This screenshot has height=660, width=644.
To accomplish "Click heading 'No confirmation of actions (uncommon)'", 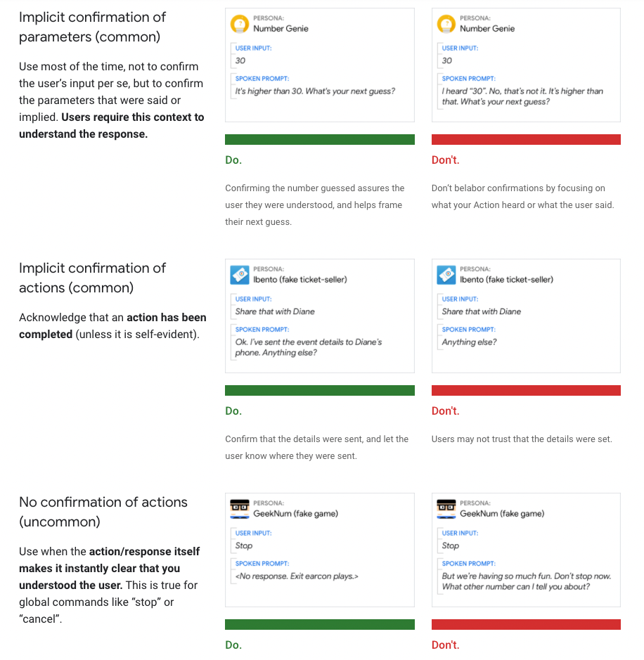I will click(x=103, y=512).
